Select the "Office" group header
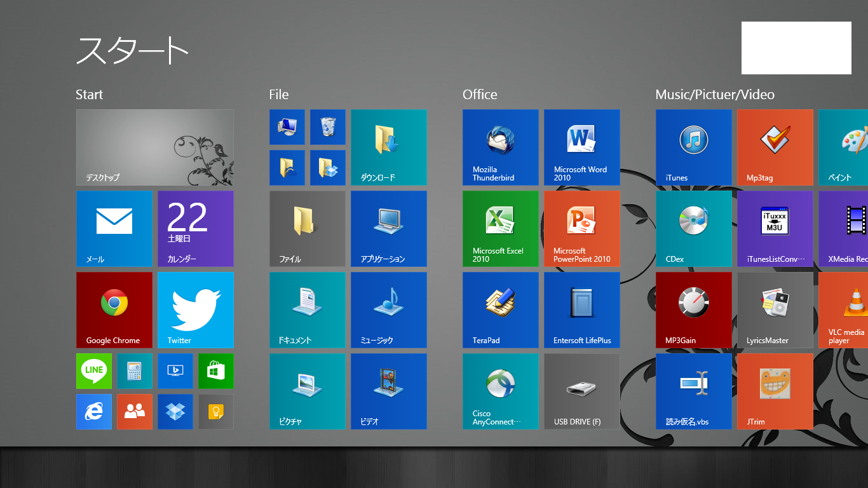The height and width of the screenshot is (488, 868). tap(480, 95)
